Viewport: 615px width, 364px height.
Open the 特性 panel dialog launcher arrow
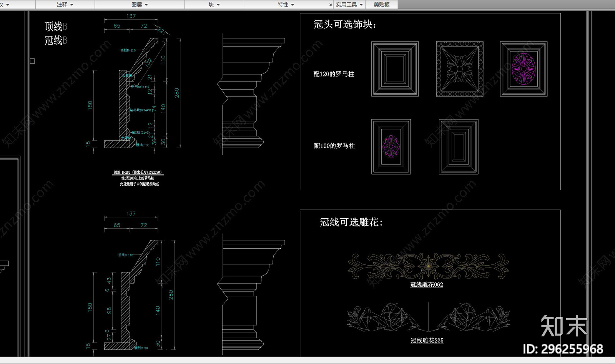331,5
